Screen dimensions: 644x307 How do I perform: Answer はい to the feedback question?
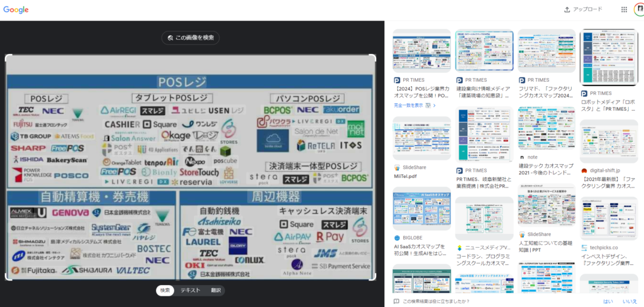click(x=608, y=301)
